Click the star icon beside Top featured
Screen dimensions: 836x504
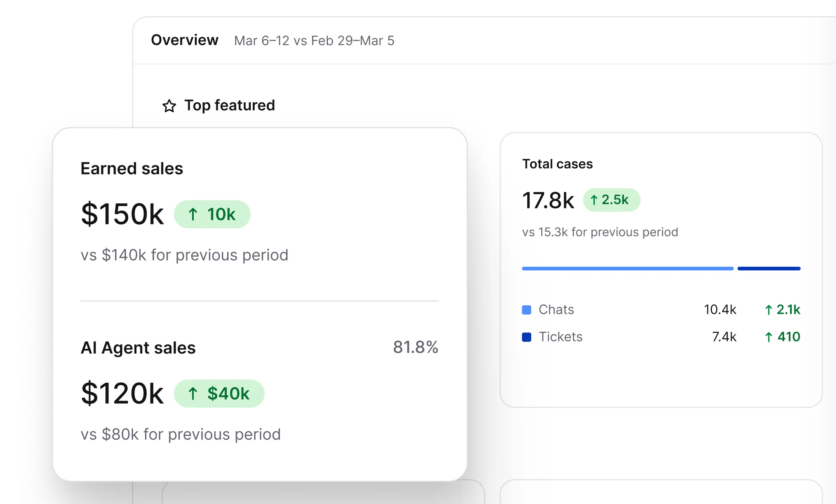(x=169, y=106)
